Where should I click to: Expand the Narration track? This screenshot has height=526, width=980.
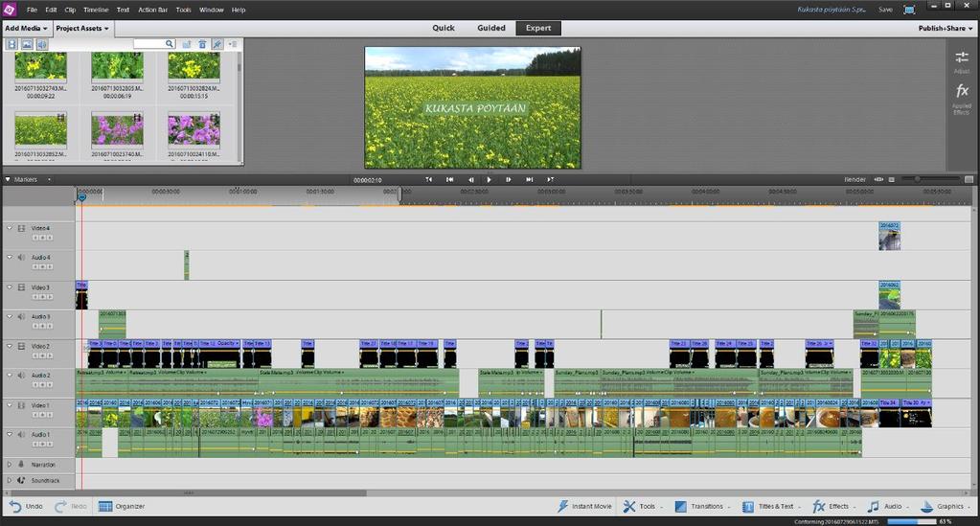click(9, 465)
